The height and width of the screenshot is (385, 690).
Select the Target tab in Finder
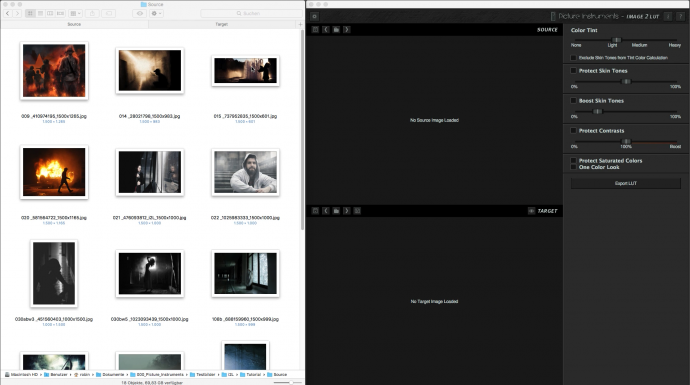[222, 24]
